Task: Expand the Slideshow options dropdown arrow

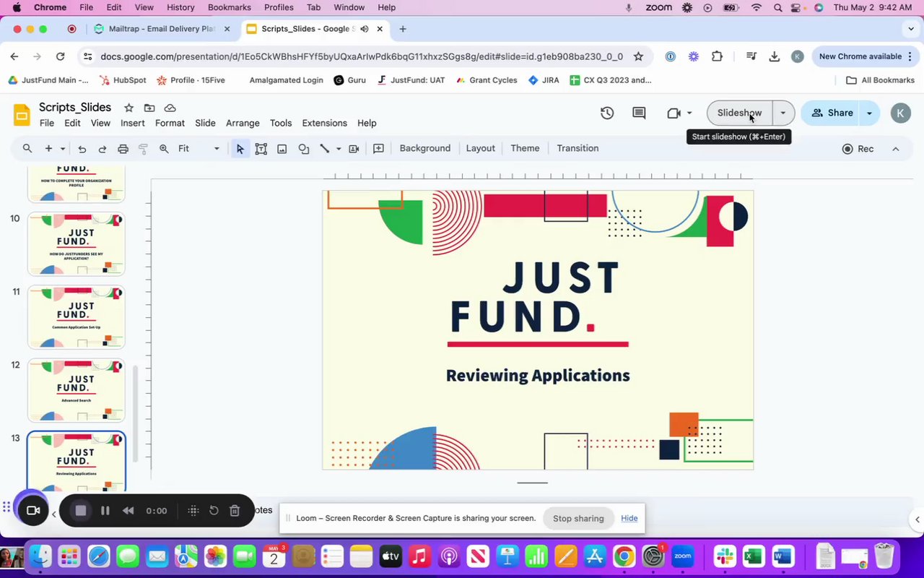Action: click(783, 113)
